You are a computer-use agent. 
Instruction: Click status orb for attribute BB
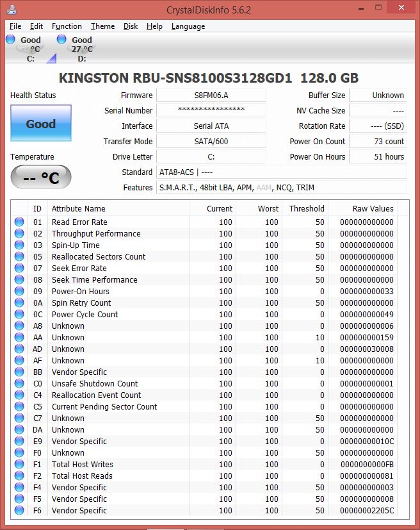[x=19, y=372]
